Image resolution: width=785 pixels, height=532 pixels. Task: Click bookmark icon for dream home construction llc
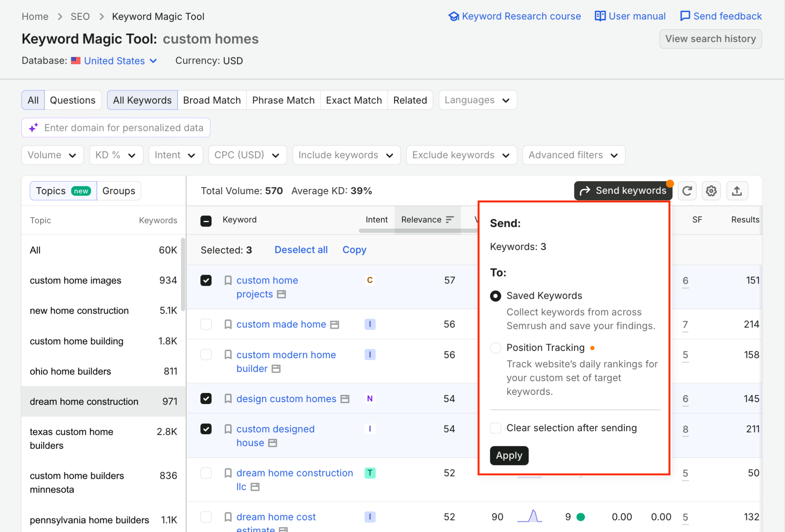pos(228,473)
